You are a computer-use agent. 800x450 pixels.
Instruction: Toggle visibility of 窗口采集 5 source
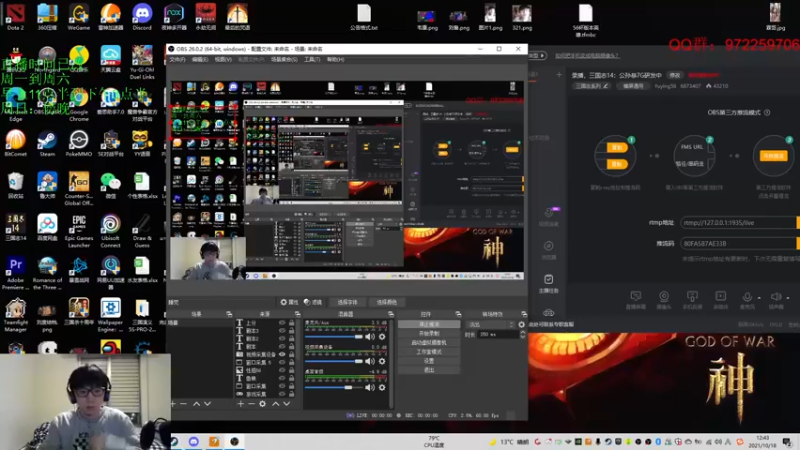tap(282, 362)
